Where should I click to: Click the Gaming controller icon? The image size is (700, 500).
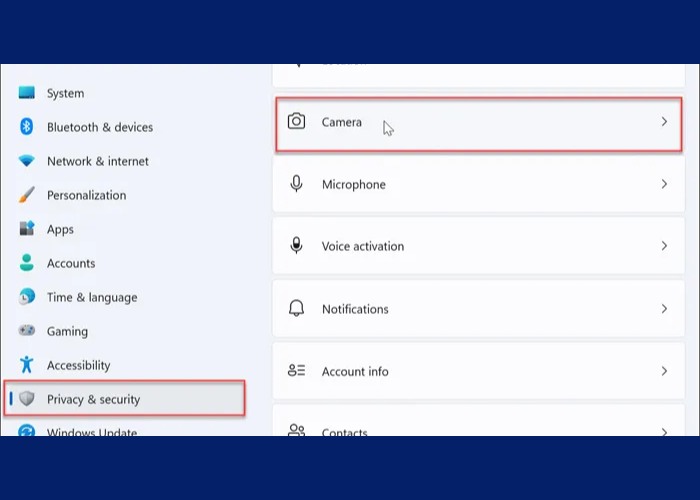tap(27, 331)
